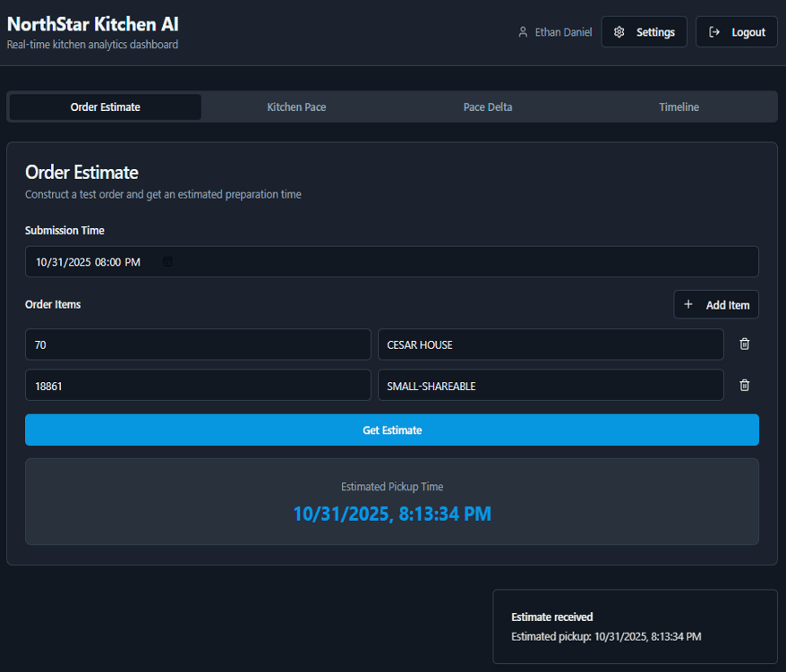
Task: Click the NorthStar Kitchen AI title
Action: pyautogui.click(x=93, y=24)
